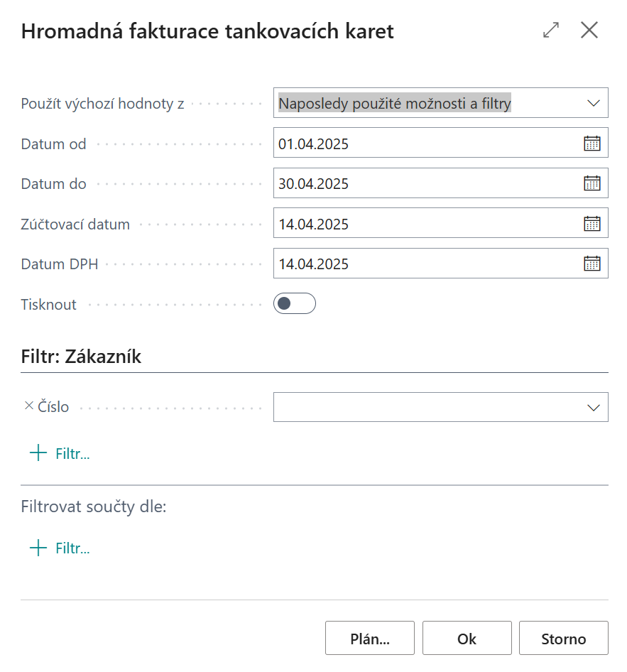
Task: Open the Číslo filter dropdown arrow
Action: coord(594,407)
